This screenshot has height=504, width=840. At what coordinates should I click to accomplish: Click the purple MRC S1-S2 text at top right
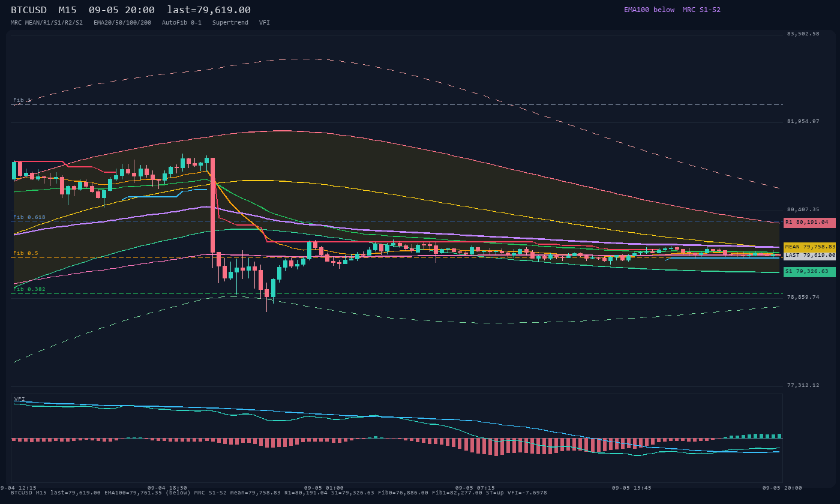pos(701,10)
